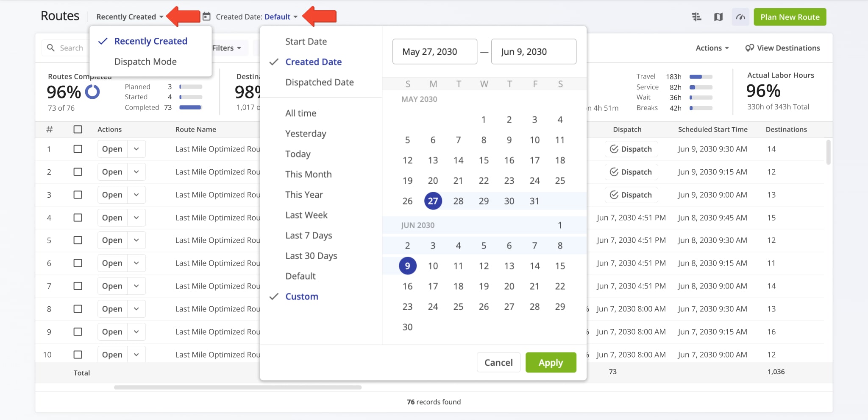Select Dispatch Mode from the sort menu
Viewport: 868px width, 420px height.
(x=145, y=62)
